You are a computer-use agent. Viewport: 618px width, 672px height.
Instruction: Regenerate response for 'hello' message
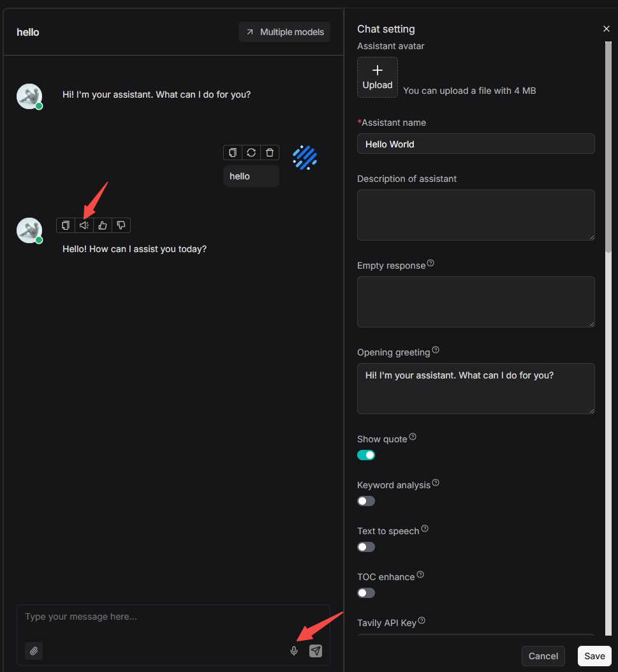pos(251,153)
